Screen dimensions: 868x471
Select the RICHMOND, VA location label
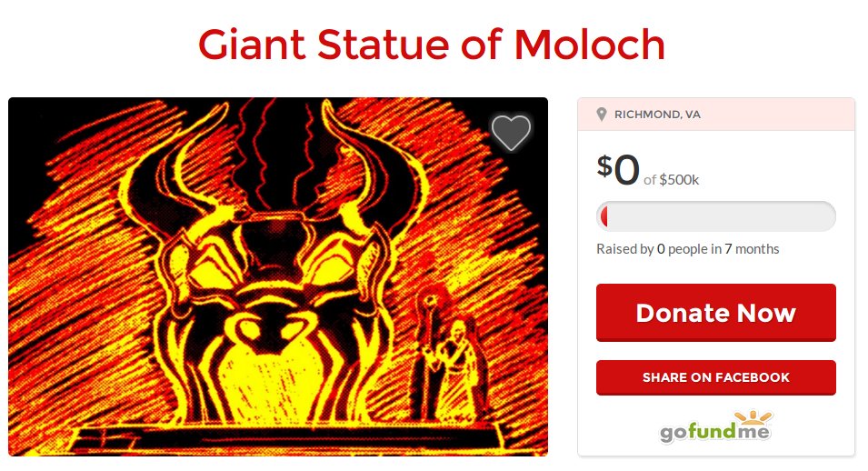(657, 115)
